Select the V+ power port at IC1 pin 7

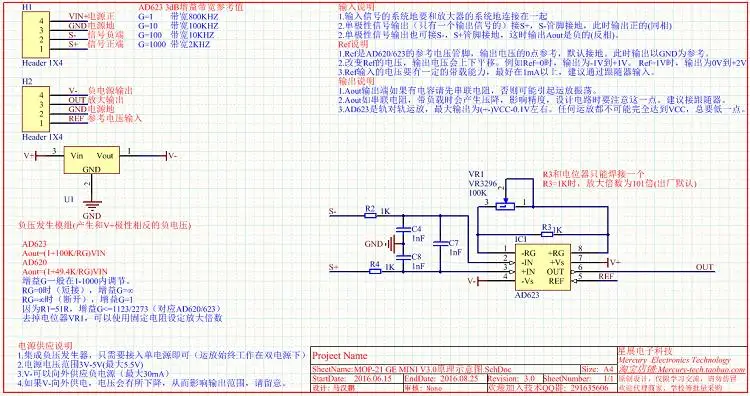(614, 262)
